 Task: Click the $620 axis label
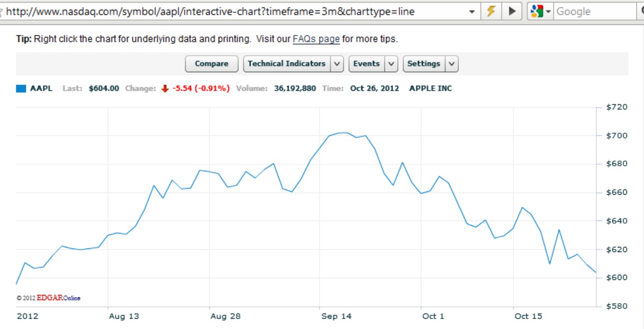click(616, 249)
